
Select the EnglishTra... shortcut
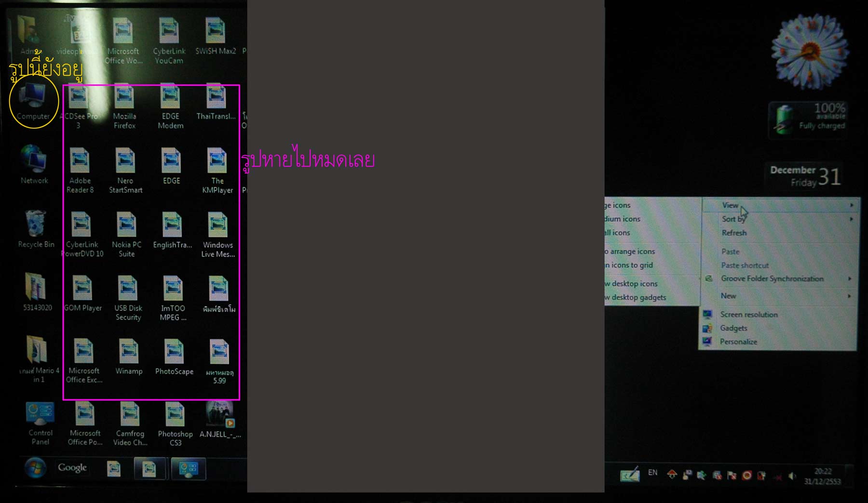[172, 230]
